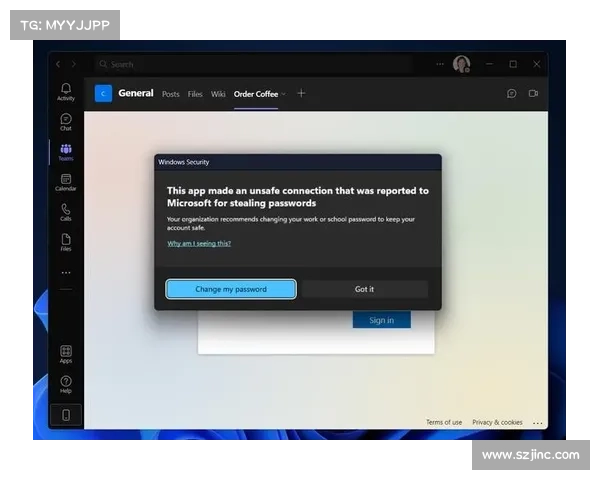The image size is (600, 480).
Task: Go back with the left arrow in title bar
Action: tap(58, 64)
